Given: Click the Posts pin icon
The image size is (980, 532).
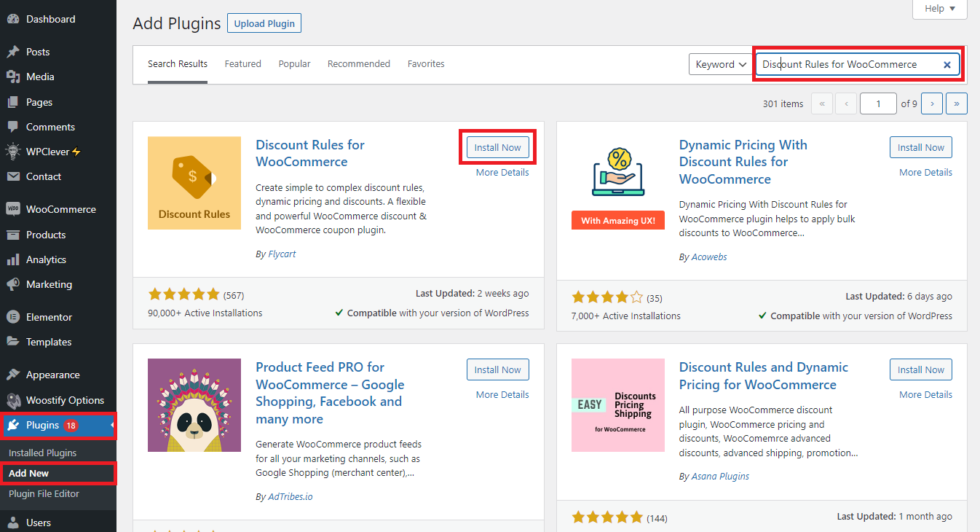Looking at the screenshot, I should tap(13, 52).
